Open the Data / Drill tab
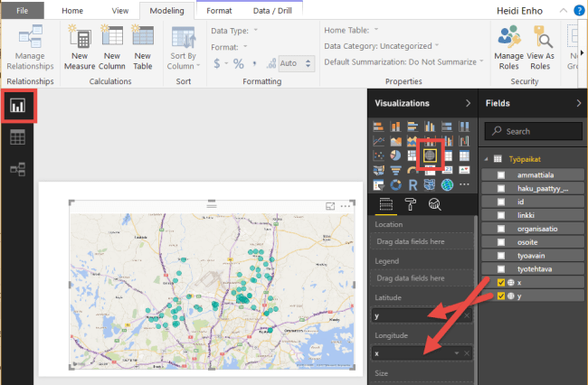The height and width of the screenshot is (385, 588). (271, 11)
